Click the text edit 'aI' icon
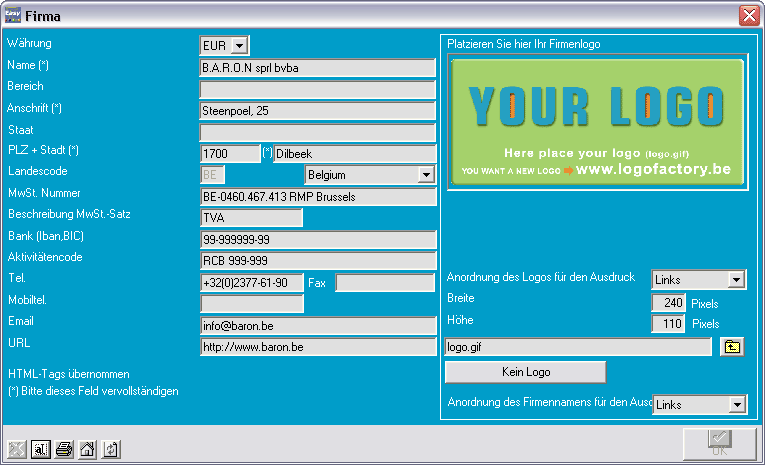Screen dimensions: 765x465 click(40, 449)
